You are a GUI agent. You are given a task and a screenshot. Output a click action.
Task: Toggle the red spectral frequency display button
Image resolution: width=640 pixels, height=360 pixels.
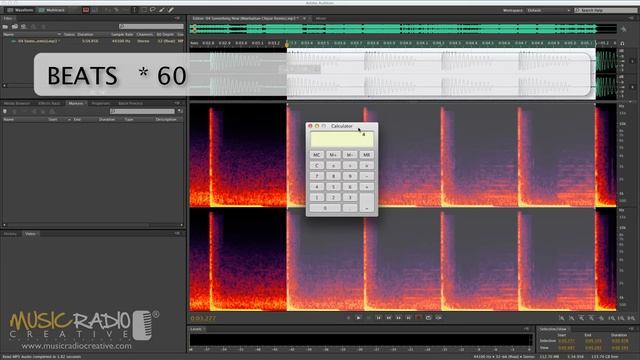click(86, 10)
